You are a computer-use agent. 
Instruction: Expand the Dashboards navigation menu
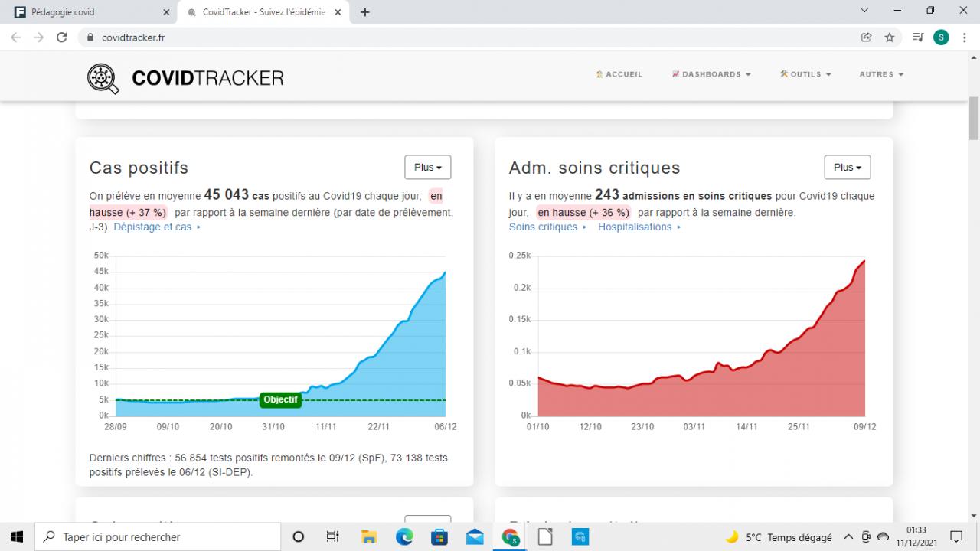click(711, 74)
